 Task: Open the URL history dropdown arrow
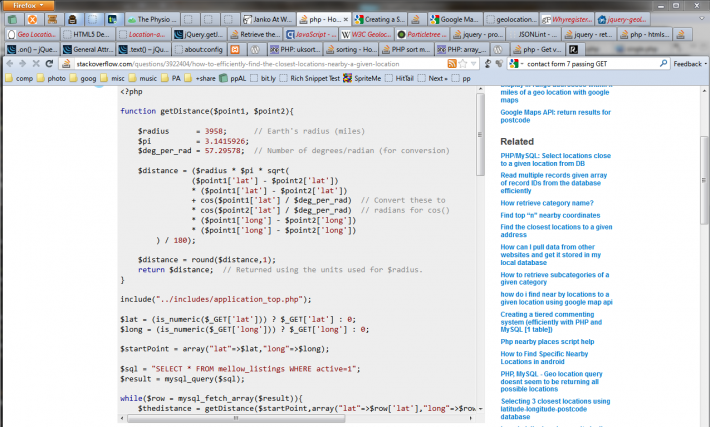click(473, 64)
